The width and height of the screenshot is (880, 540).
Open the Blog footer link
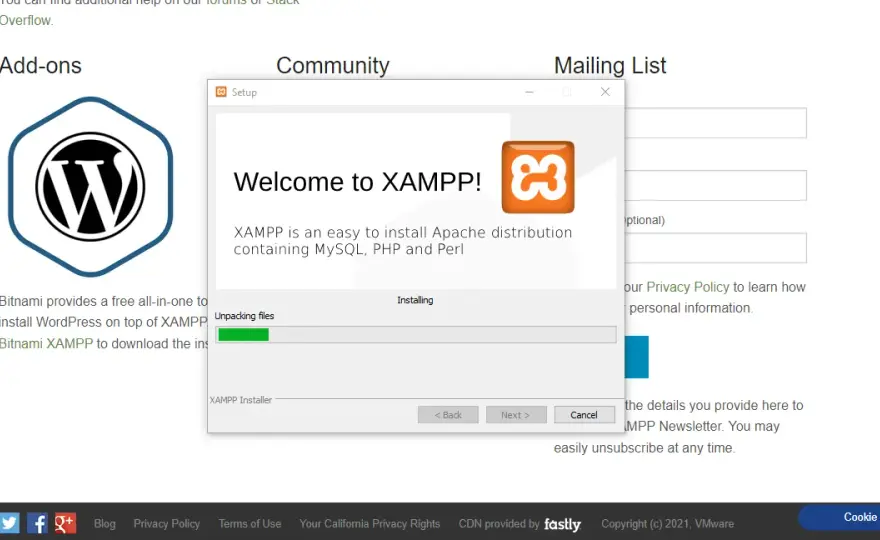(x=104, y=524)
